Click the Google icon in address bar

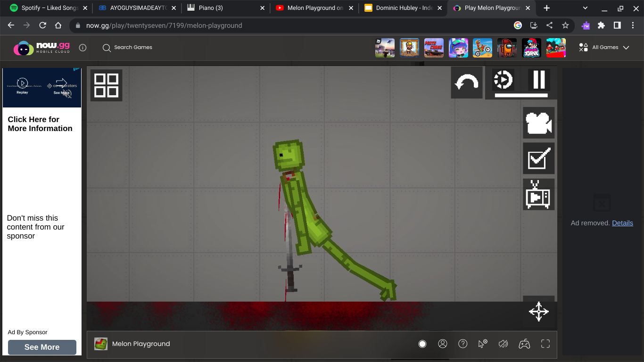click(x=518, y=25)
